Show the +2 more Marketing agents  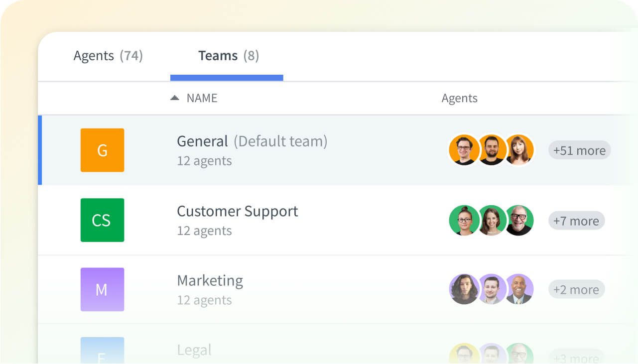coord(576,289)
